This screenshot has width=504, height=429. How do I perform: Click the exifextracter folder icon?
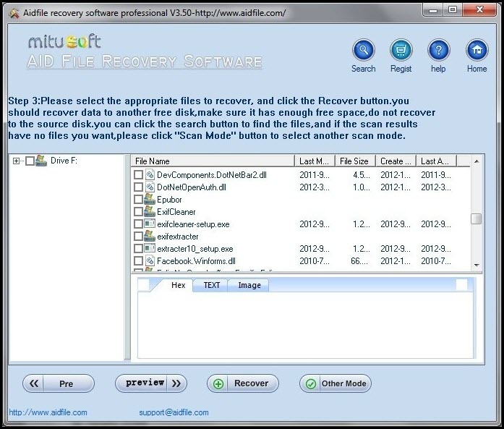point(150,236)
